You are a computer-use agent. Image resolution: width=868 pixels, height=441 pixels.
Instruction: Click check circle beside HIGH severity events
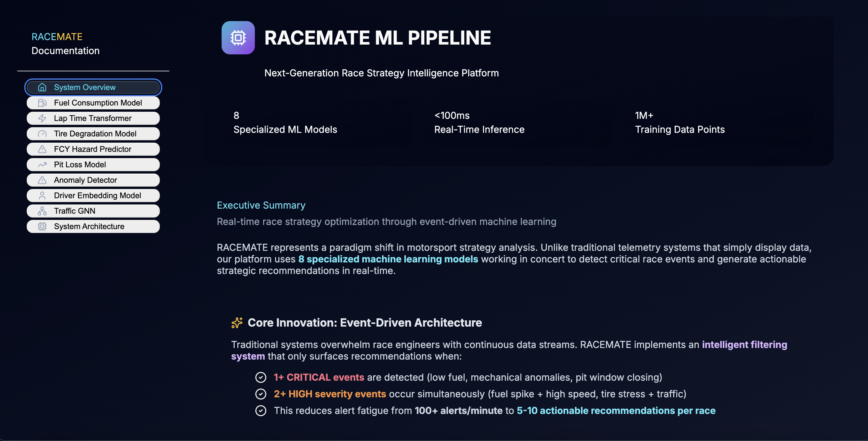(x=261, y=394)
